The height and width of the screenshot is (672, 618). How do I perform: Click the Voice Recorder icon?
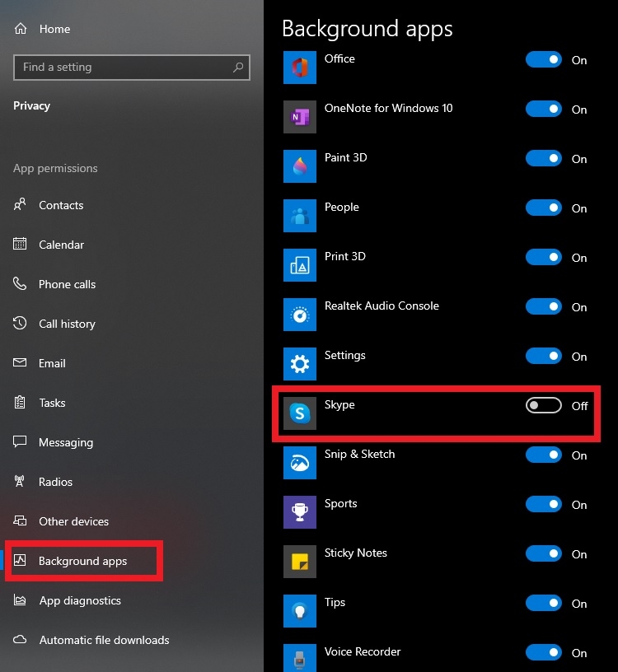point(300,657)
